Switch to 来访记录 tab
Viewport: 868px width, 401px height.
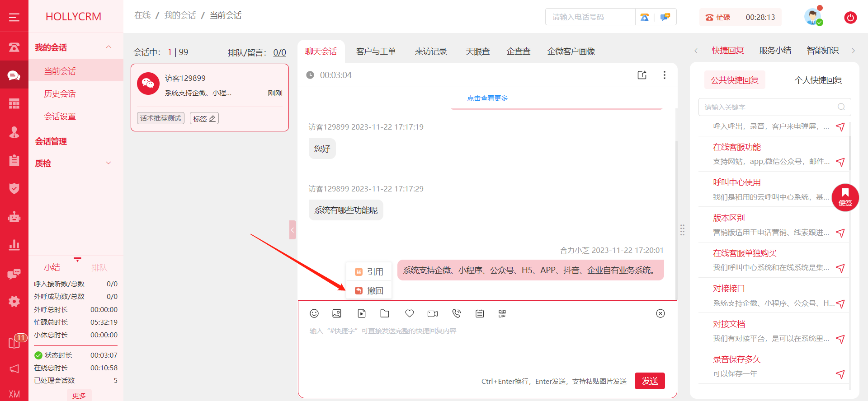[431, 51]
